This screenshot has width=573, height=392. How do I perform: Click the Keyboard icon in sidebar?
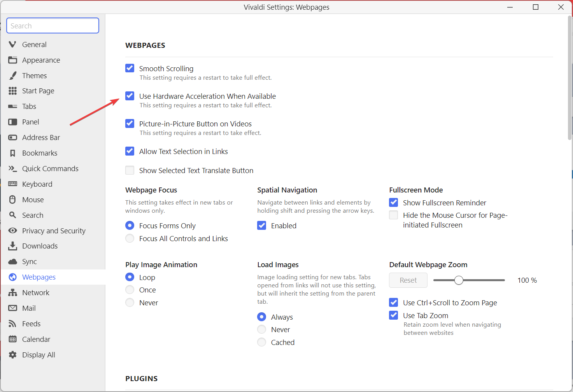(x=12, y=184)
